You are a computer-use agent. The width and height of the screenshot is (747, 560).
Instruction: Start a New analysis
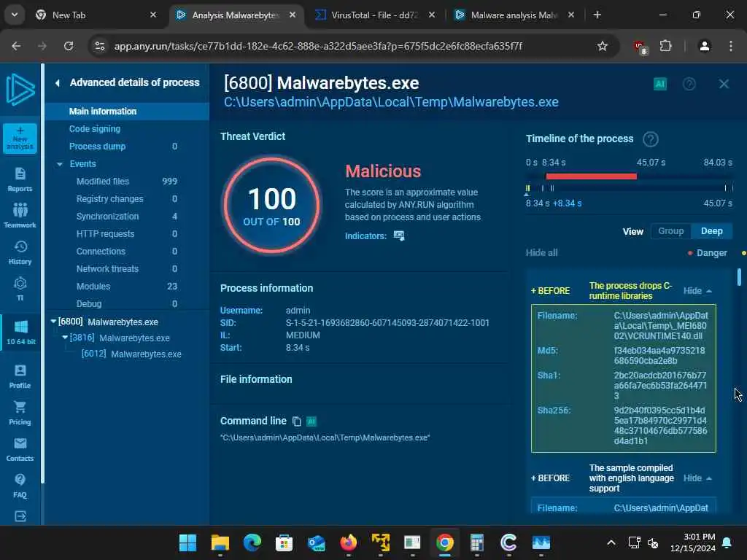pyautogui.click(x=20, y=138)
